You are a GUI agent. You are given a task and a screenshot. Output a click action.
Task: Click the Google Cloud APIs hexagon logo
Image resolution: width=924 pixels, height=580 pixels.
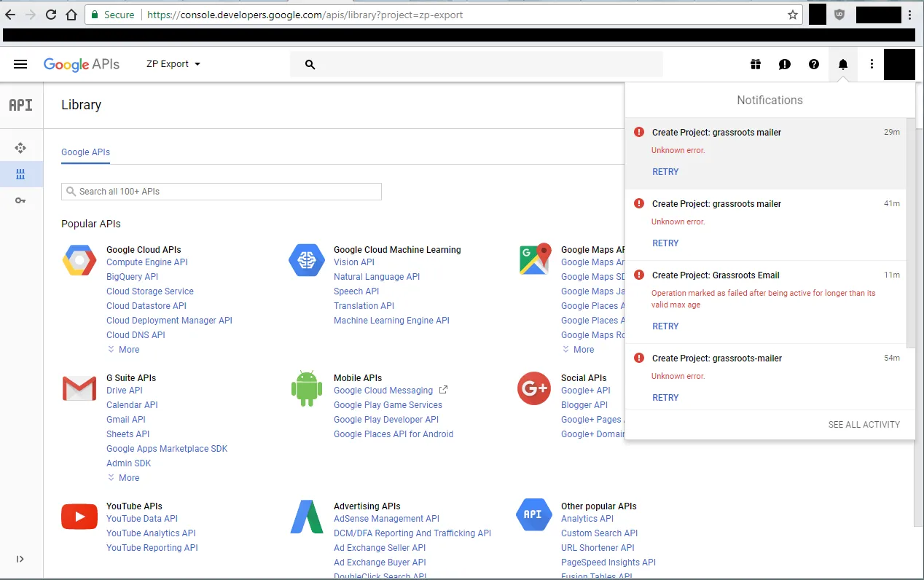[x=79, y=261]
